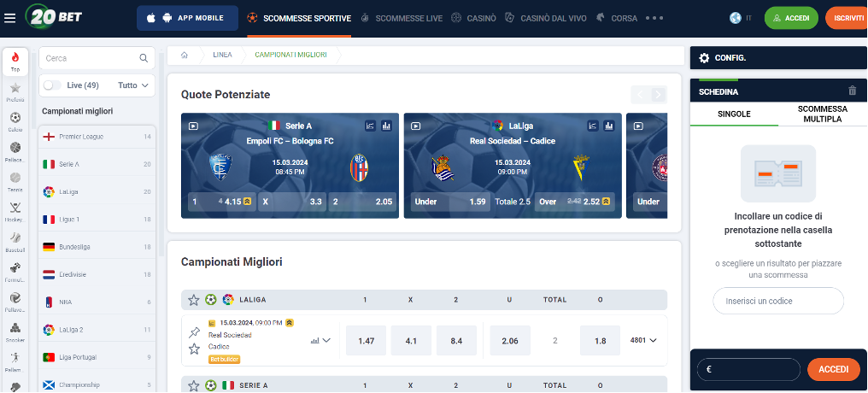Image resolution: width=868 pixels, height=393 pixels.
Task: Favorite the Real Sociedad–Cadice match star
Action: (x=194, y=349)
